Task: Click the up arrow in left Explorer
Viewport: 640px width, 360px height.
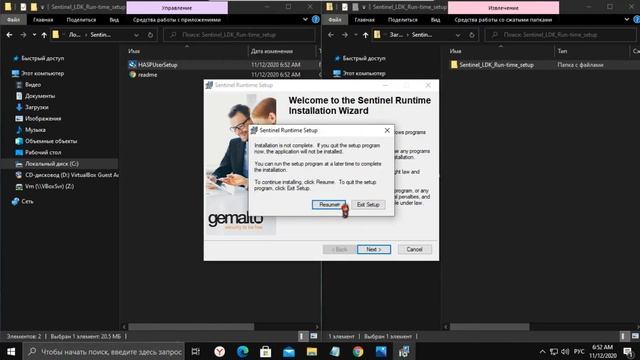Action: tap(44, 35)
